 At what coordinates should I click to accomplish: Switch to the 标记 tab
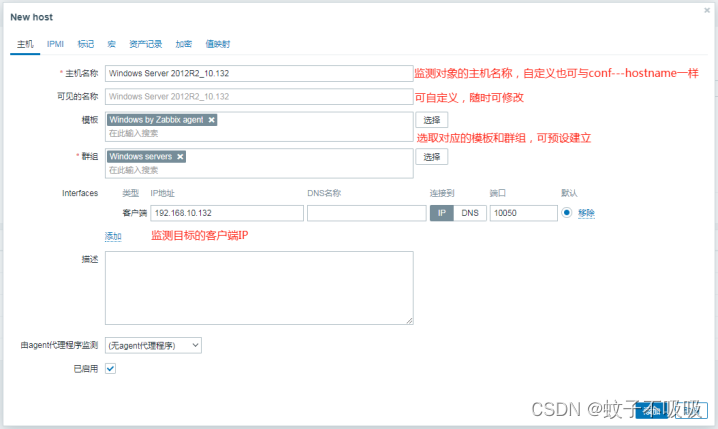click(x=86, y=44)
